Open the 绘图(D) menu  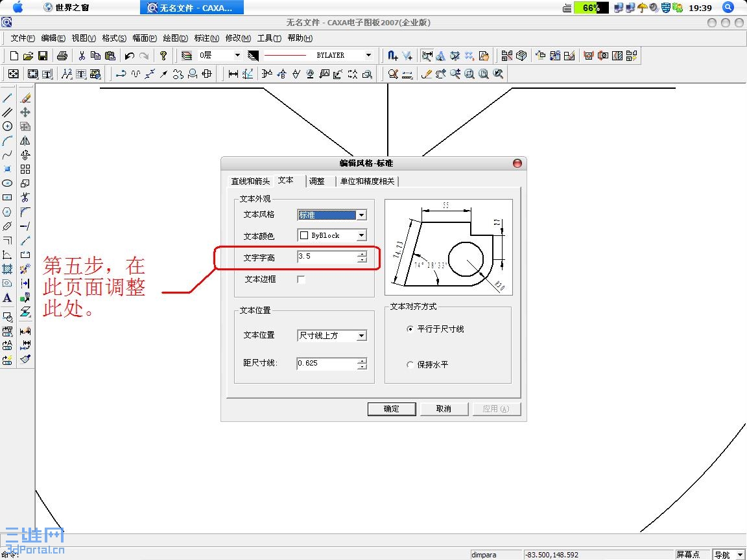tap(175, 38)
